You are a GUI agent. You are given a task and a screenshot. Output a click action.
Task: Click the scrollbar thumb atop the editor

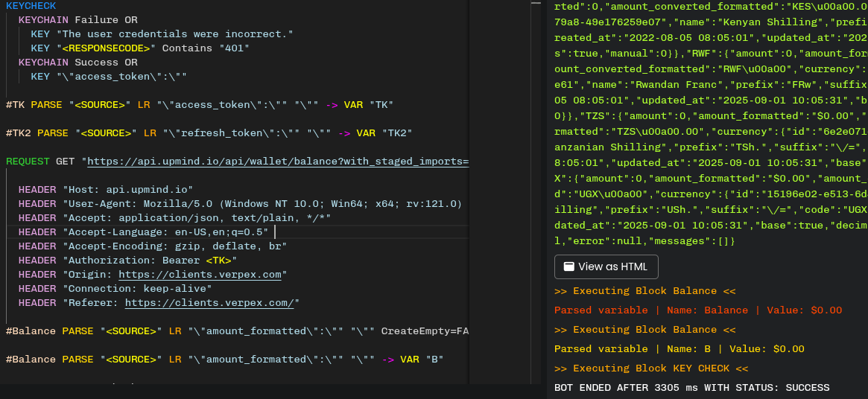pos(536,3)
